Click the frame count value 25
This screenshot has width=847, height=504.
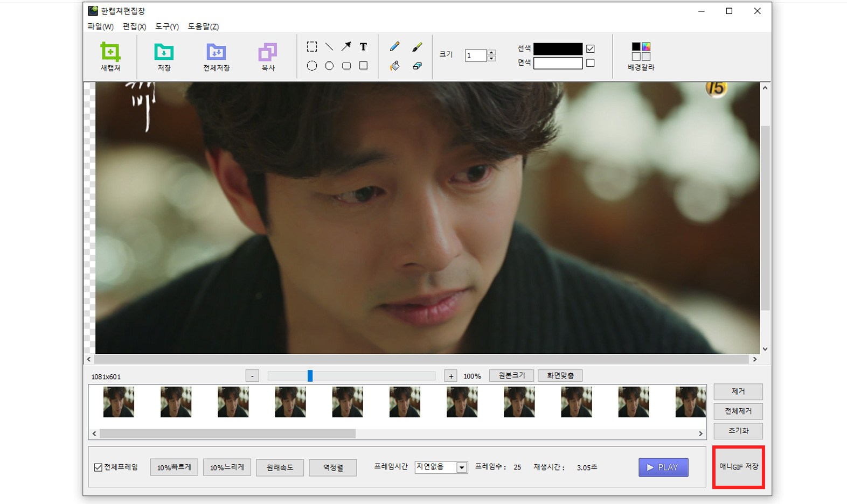[517, 467]
